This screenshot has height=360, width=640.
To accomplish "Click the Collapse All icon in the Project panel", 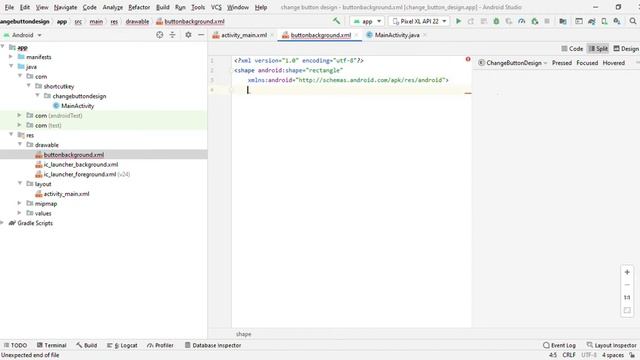I will click(172, 35).
